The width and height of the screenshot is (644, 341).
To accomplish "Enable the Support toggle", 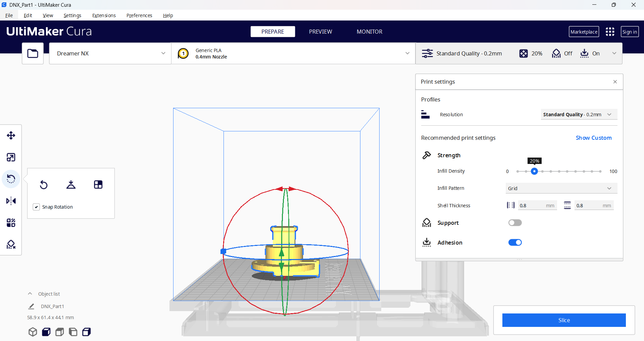I will pos(515,223).
